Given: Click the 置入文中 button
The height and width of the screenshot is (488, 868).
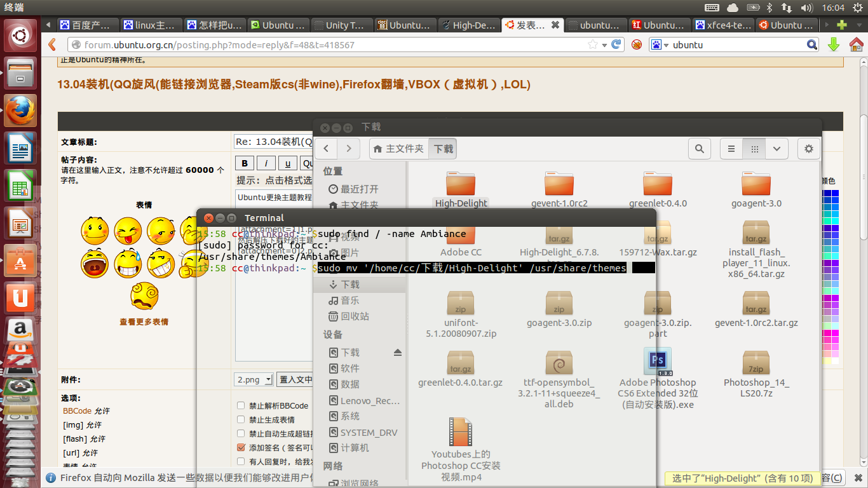Looking at the screenshot, I should pos(295,379).
